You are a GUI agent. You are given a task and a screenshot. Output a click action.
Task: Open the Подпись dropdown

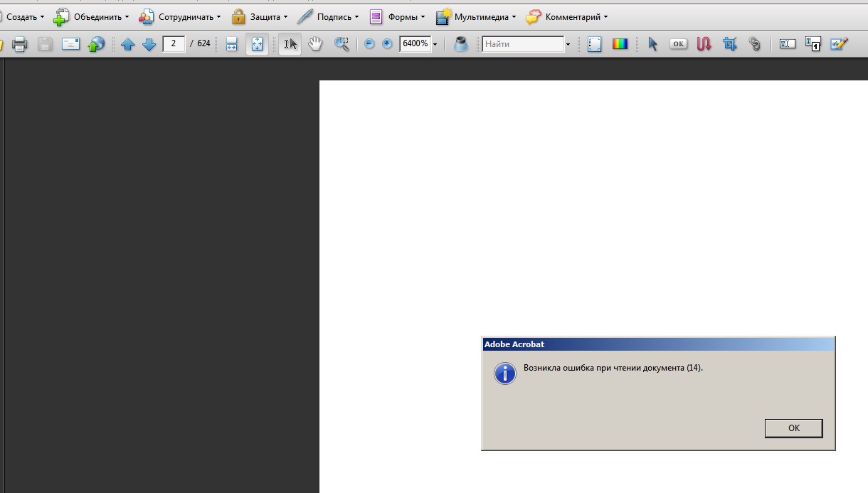328,16
